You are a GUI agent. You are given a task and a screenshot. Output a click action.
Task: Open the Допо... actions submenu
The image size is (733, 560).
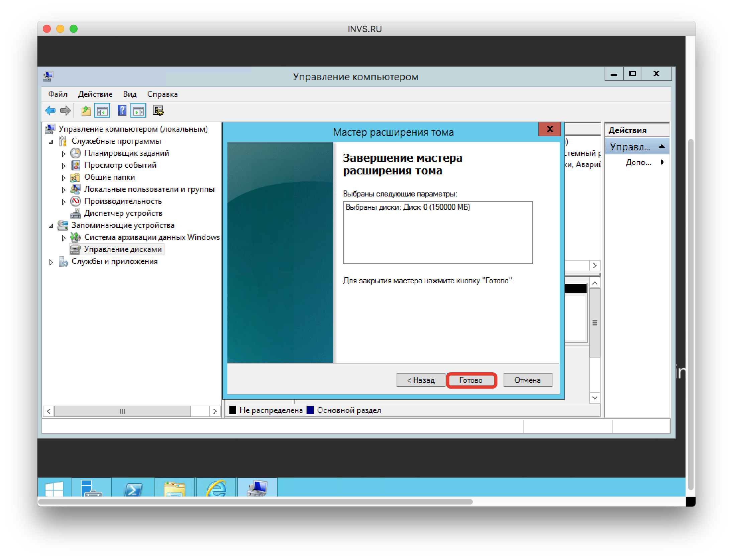coord(662,162)
